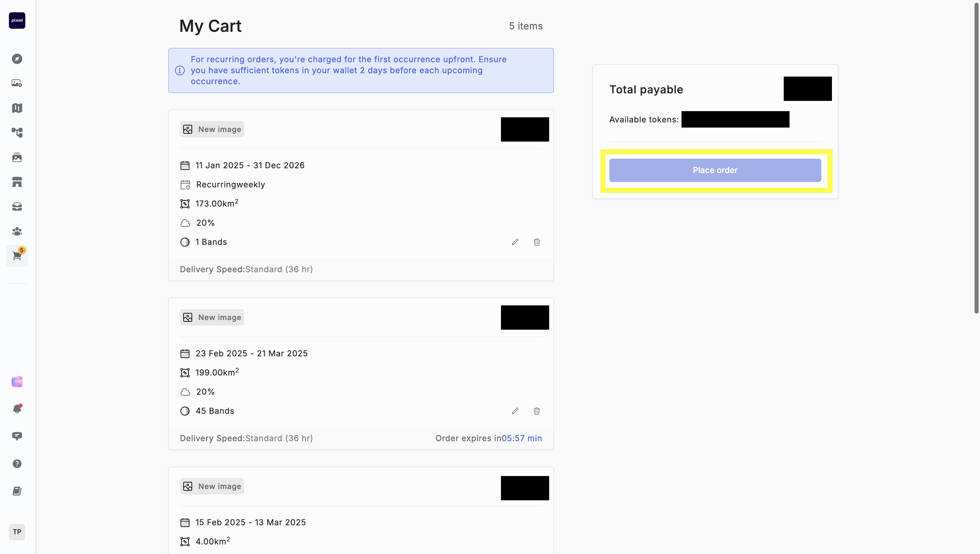Open the add-image tasking sidebar icon

[x=17, y=83]
